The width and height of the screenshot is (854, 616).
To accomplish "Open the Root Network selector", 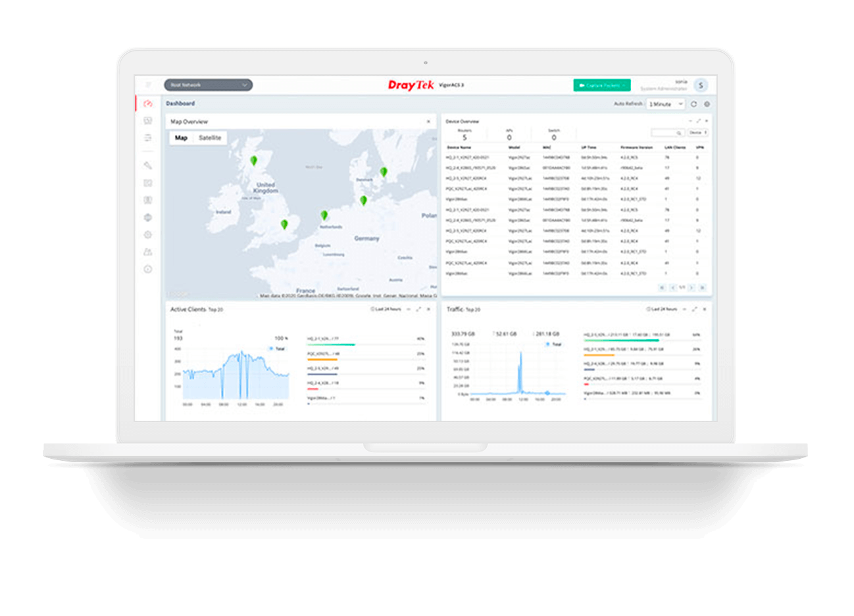I will [207, 85].
